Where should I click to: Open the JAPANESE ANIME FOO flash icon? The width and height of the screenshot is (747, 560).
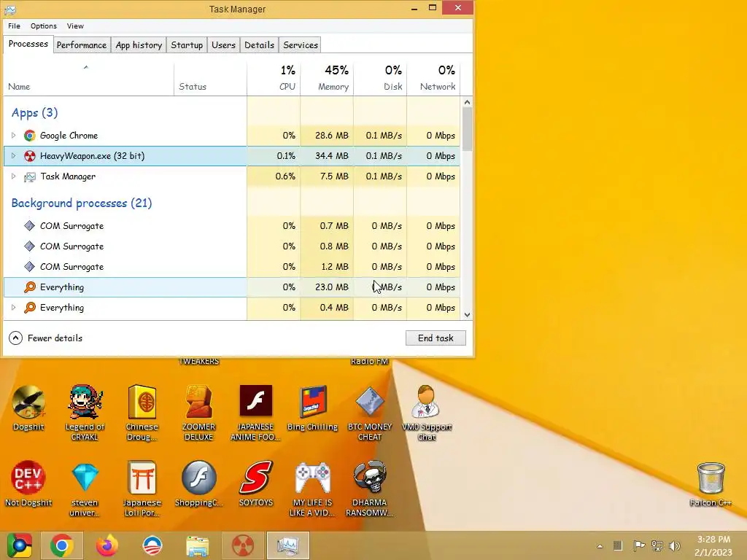256,413
